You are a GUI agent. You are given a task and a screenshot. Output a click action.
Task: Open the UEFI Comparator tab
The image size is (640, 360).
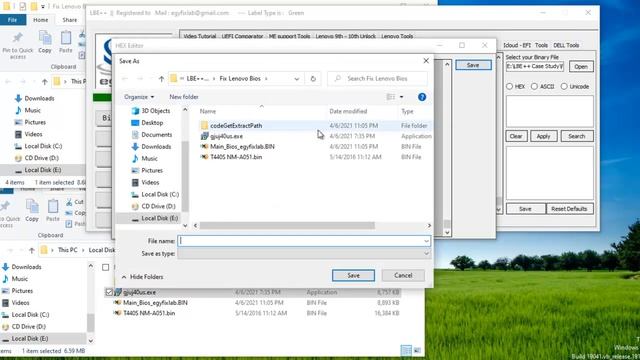(x=242, y=36)
